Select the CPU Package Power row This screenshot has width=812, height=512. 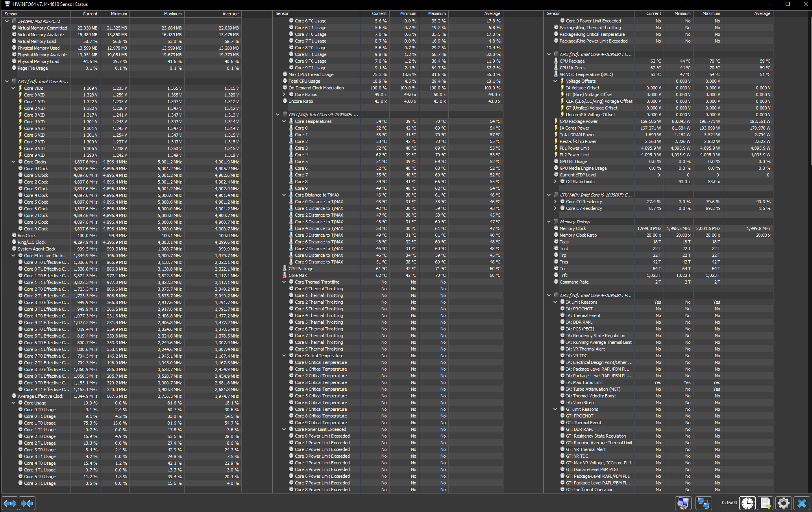point(578,121)
